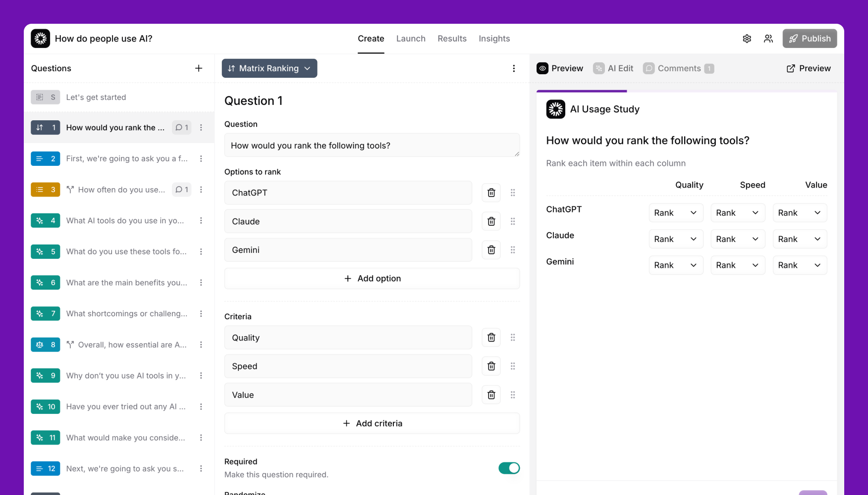This screenshot has height=495, width=868.
Task: Switch to the Results tab
Action: click(x=452, y=38)
